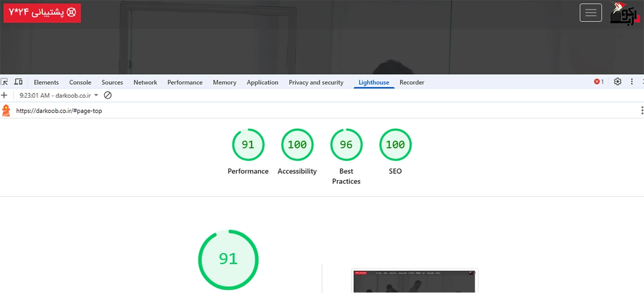
Task: Click the page screenshot thumbnail
Action: point(414,281)
